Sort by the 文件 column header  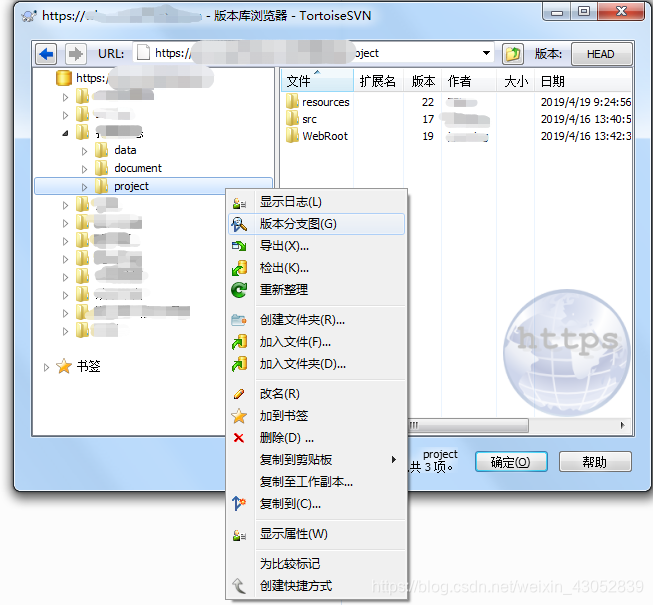317,81
